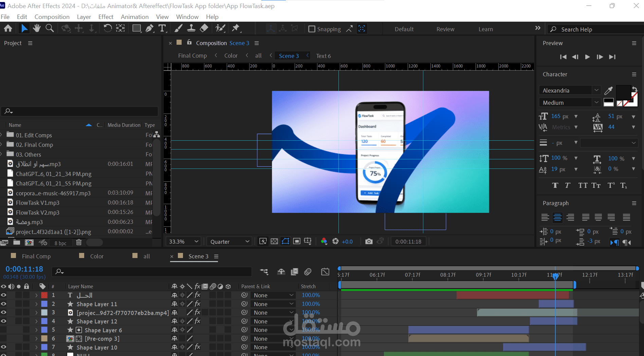Screen dimensions: 644x356
Task: Select the Eraser tool
Action: coord(204,28)
